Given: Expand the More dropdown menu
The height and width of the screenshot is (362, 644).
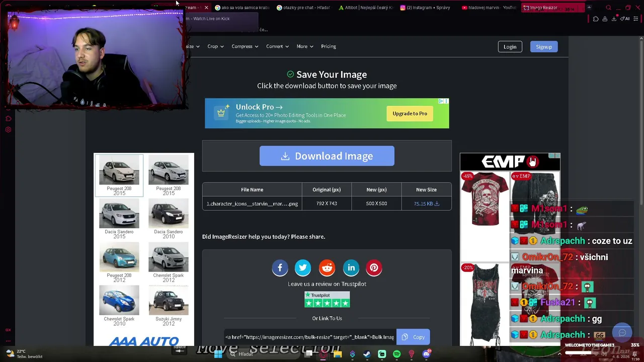Looking at the screenshot, I should tap(305, 46).
